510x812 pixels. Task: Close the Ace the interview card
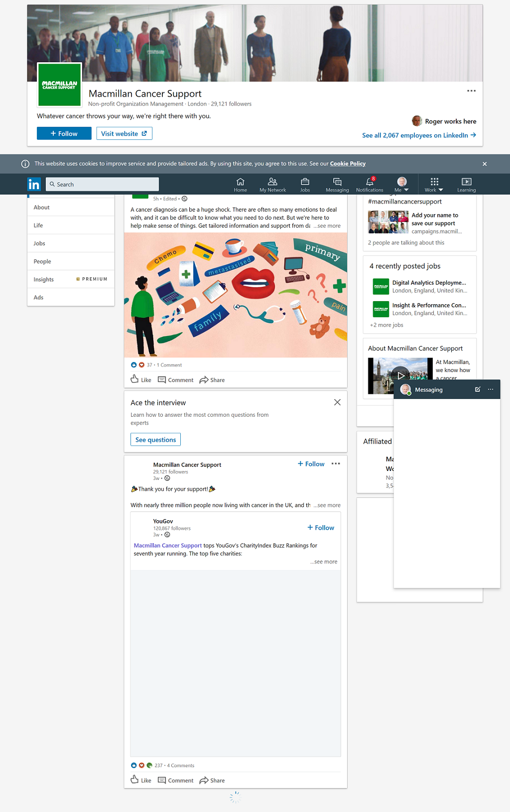(x=337, y=402)
